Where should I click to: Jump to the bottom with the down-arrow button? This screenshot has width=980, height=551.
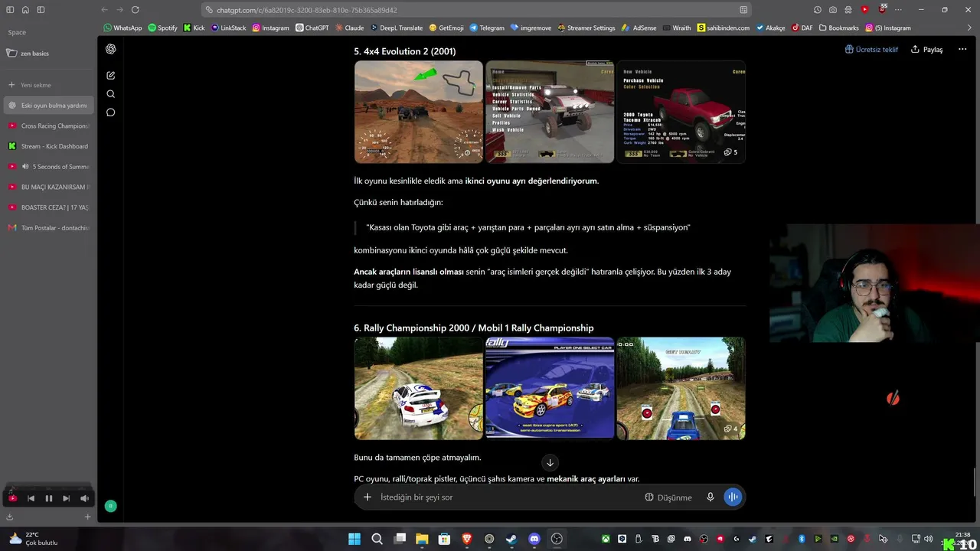coord(550,462)
